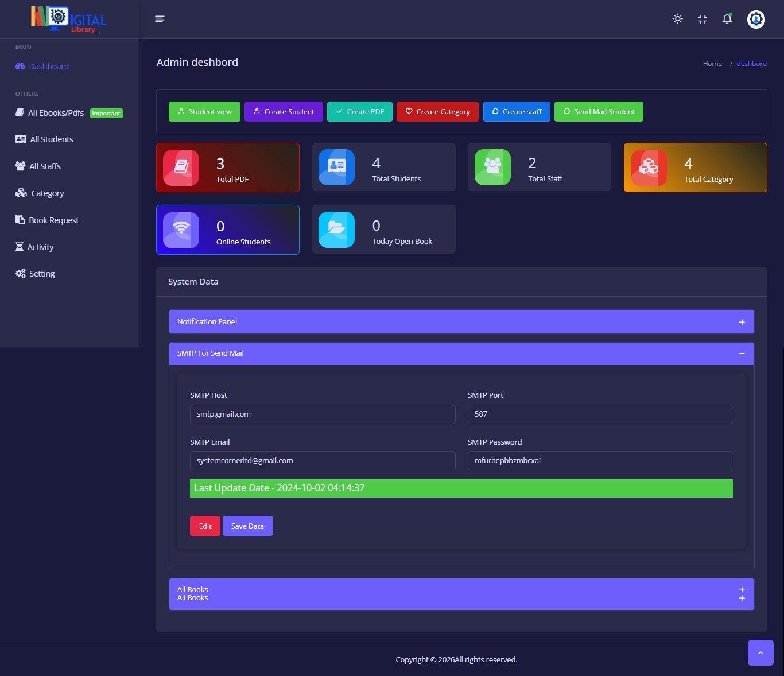The width and height of the screenshot is (784, 676).
Task: Toggle fullscreen mode icon in header
Action: tap(703, 19)
